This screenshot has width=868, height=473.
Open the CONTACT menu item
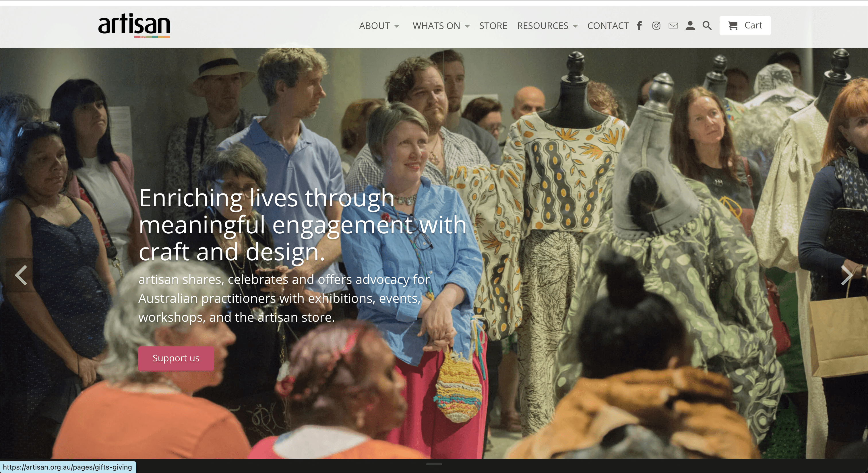[608, 26]
